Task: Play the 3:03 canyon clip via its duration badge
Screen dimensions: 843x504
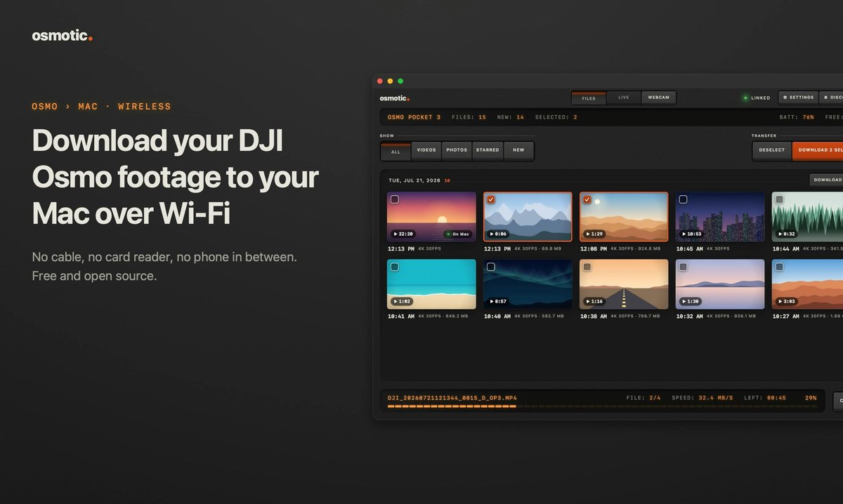Action: coord(785,301)
